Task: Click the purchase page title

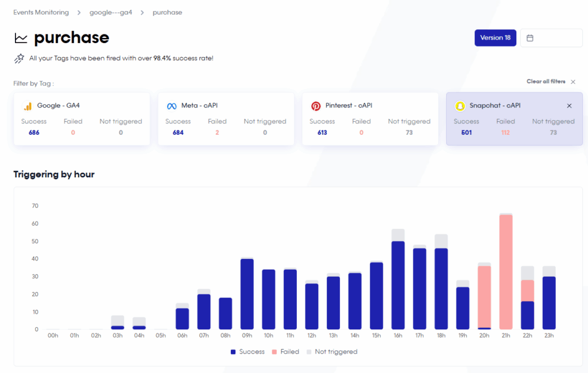Action: (72, 38)
